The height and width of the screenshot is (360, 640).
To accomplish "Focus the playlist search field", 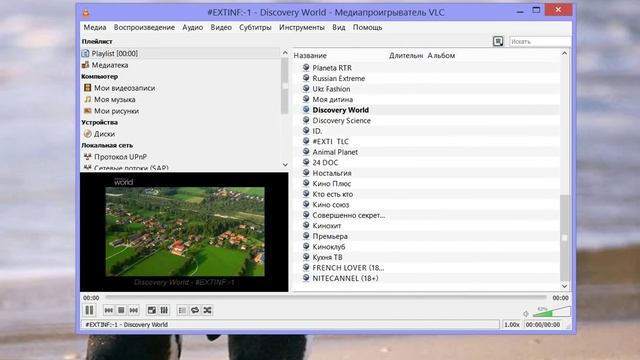I will (x=540, y=42).
